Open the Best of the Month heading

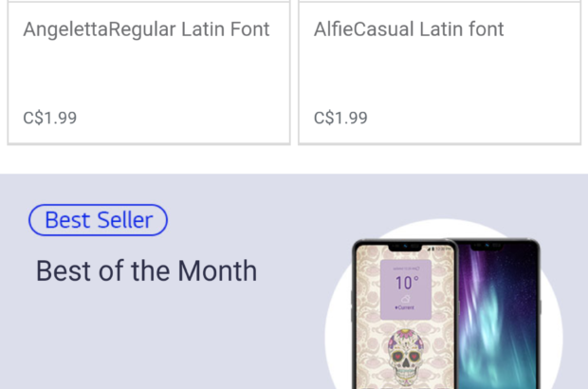pos(146,270)
